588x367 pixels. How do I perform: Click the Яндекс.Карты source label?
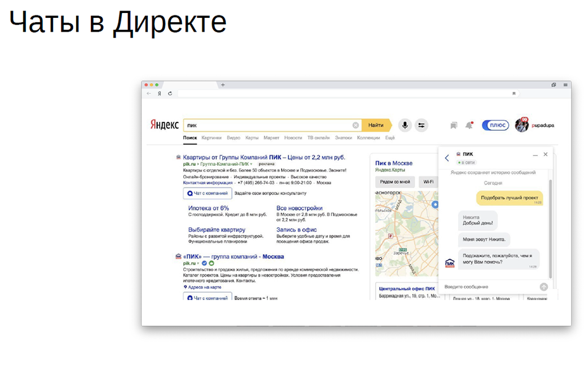(x=390, y=170)
